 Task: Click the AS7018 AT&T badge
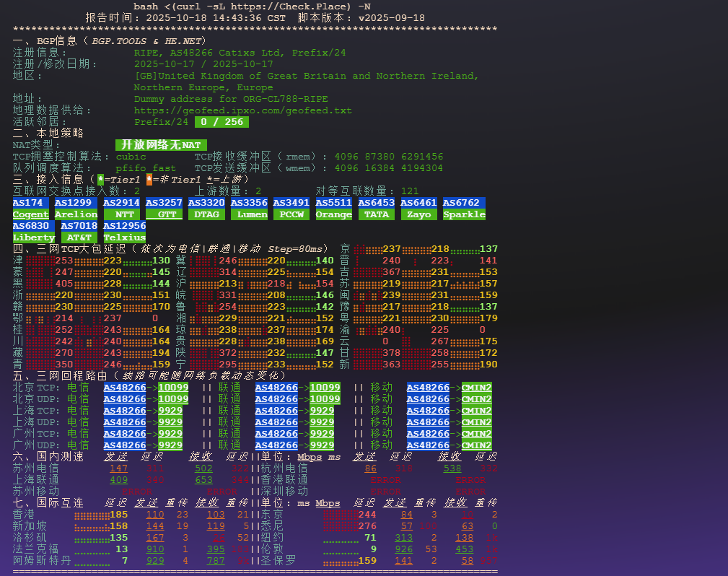(79, 232)
